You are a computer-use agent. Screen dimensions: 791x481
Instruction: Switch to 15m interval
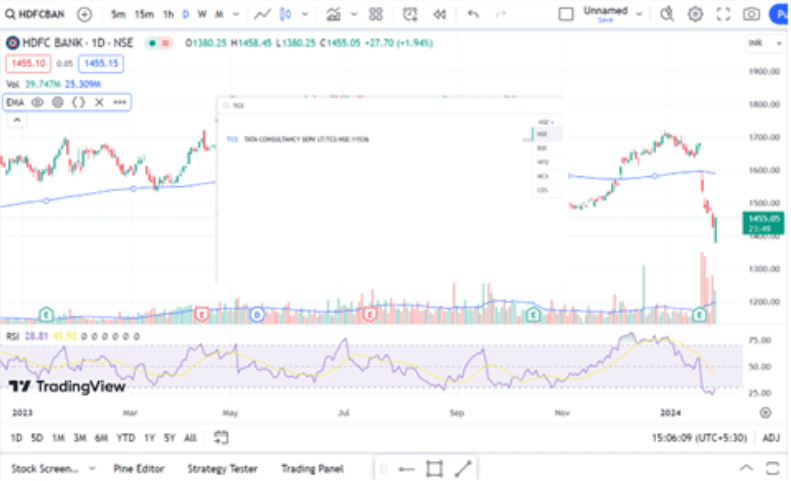pos(144,14)
